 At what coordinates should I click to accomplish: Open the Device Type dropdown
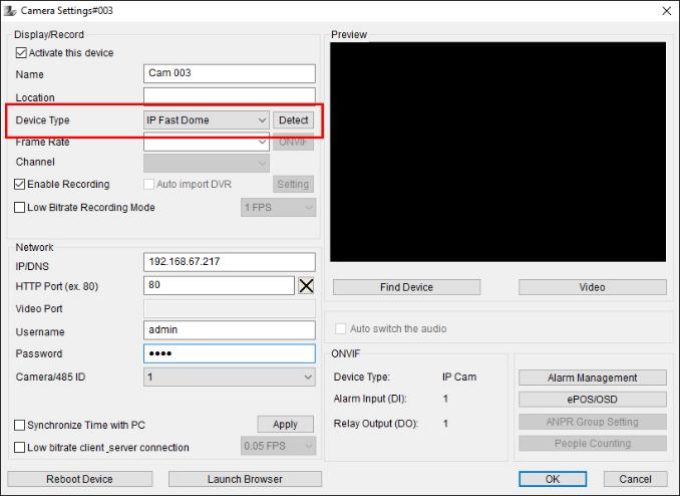(206, 120)
